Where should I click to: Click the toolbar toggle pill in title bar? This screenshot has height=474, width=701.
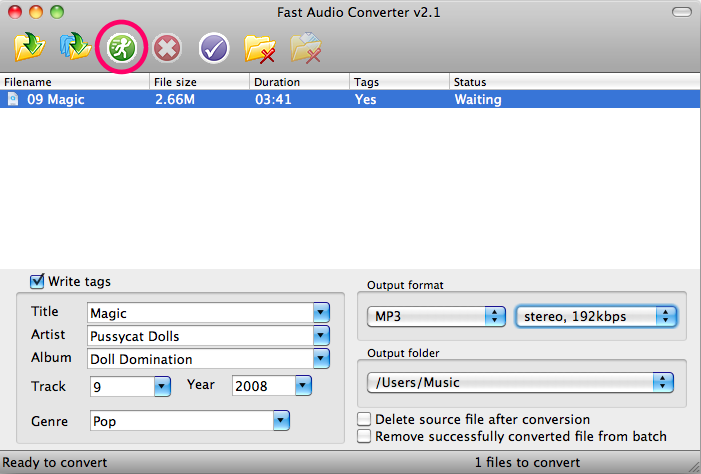682,12
